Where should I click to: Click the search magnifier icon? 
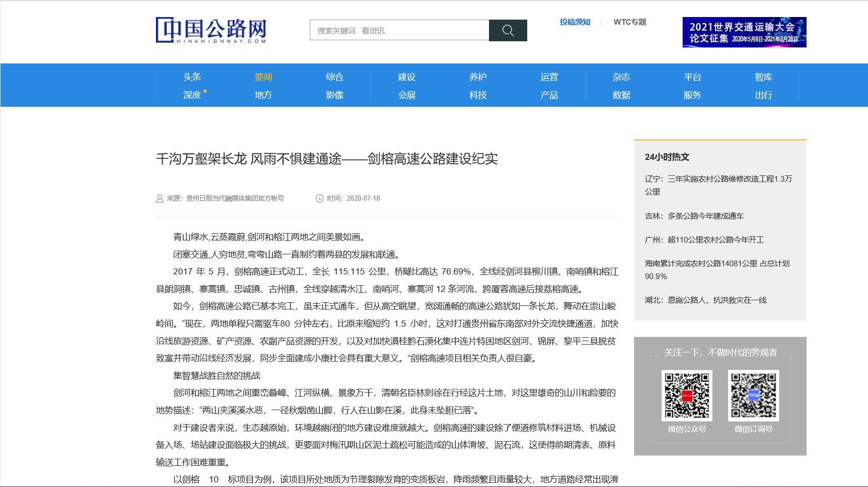(508, 30)
